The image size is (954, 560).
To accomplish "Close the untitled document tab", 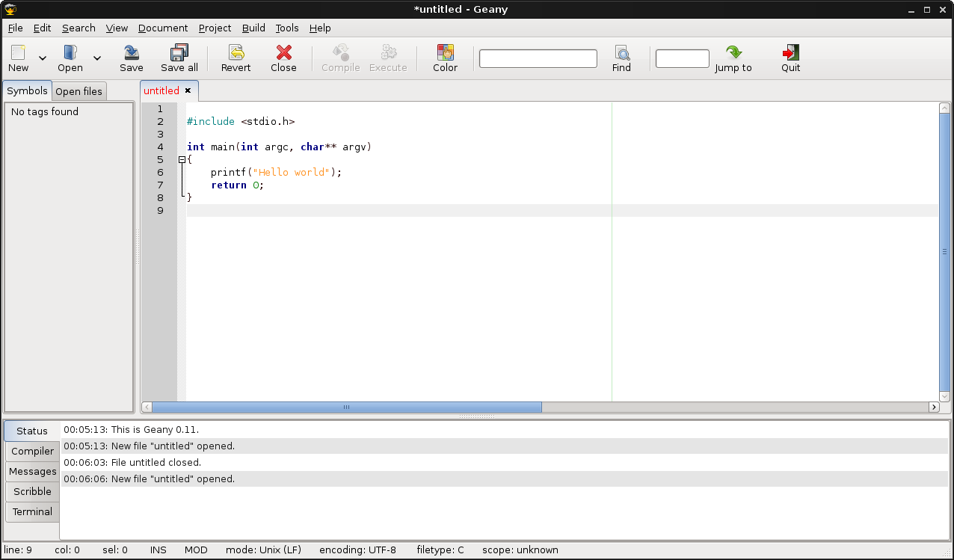I will 188,90.
